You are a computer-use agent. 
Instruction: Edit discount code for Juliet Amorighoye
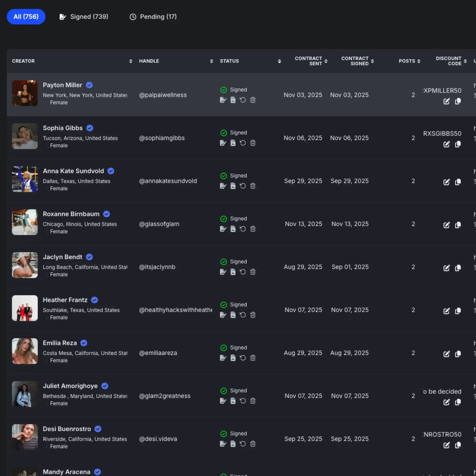[446, 402]
